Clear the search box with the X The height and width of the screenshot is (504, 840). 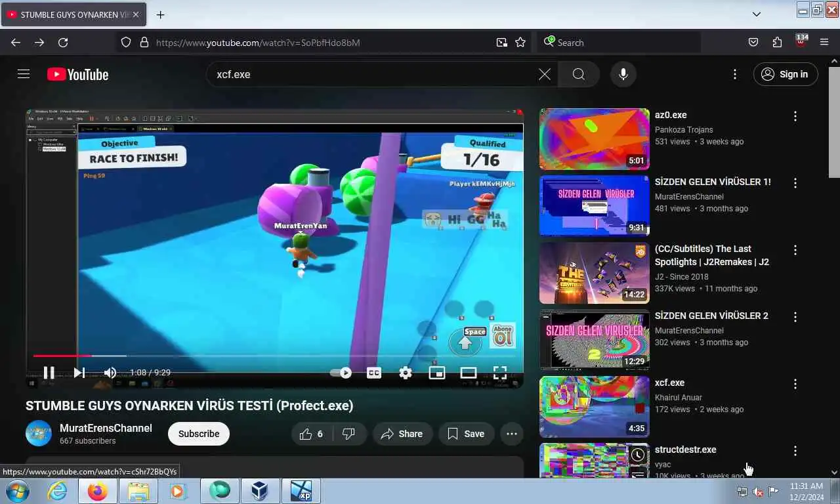[x=545, y=74]
